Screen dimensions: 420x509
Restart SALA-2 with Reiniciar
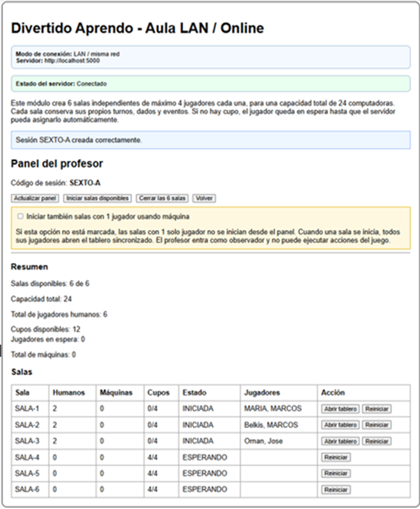[377, 424]
